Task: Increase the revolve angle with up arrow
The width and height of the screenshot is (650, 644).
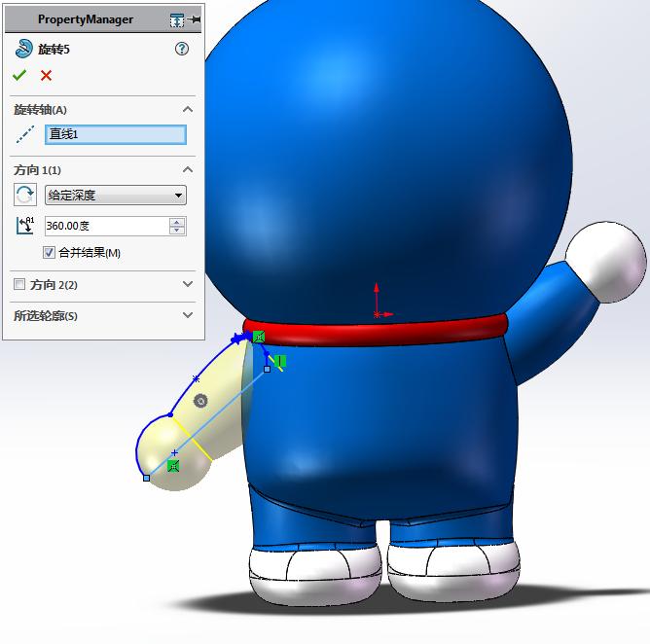Action: tap(177, 222)
